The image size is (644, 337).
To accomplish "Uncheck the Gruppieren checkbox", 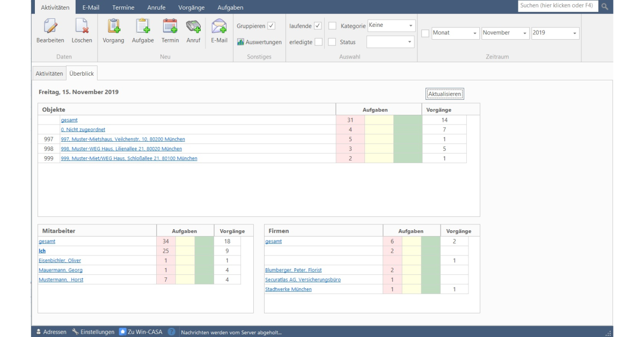I will [x=272, y=26].
